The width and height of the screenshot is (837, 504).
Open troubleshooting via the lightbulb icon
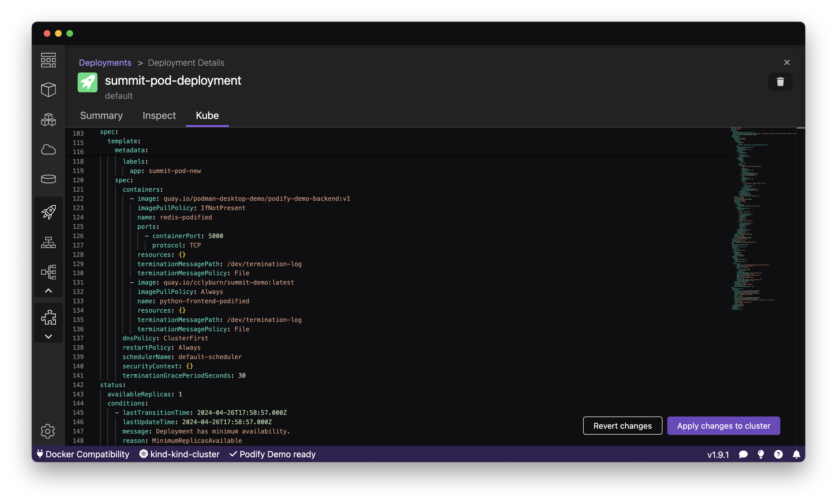tap(761, 454)
